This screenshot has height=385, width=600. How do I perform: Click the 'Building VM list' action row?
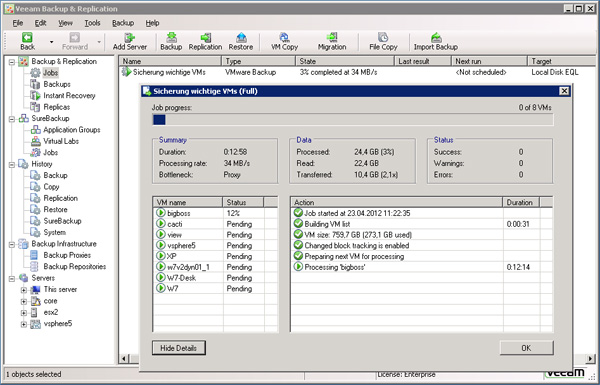[x=422, y=224]
